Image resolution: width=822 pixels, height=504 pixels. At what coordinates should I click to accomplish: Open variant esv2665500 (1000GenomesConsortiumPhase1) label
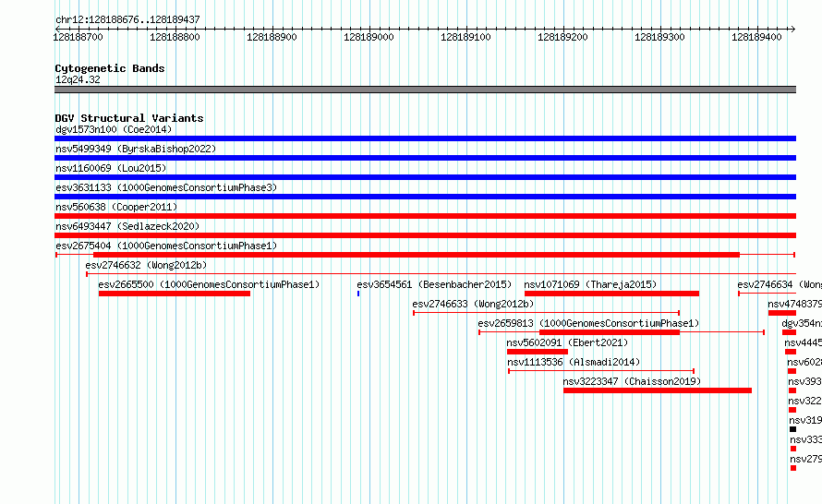point(209,284)
